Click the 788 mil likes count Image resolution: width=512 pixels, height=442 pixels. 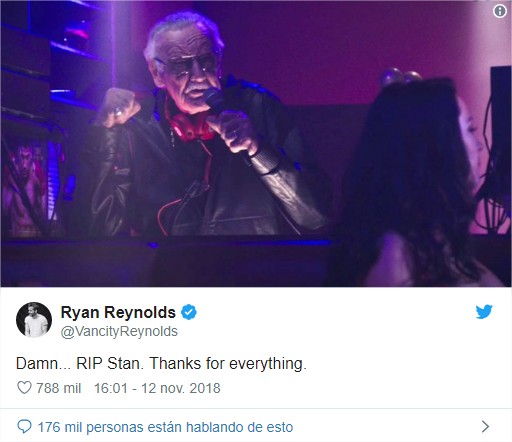click(x=59, y=388)
